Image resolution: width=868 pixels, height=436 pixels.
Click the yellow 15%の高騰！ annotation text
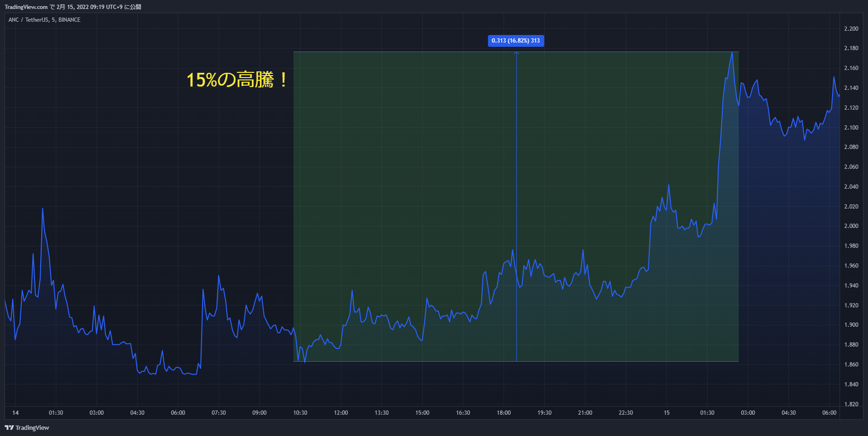[x=238, y=79]
